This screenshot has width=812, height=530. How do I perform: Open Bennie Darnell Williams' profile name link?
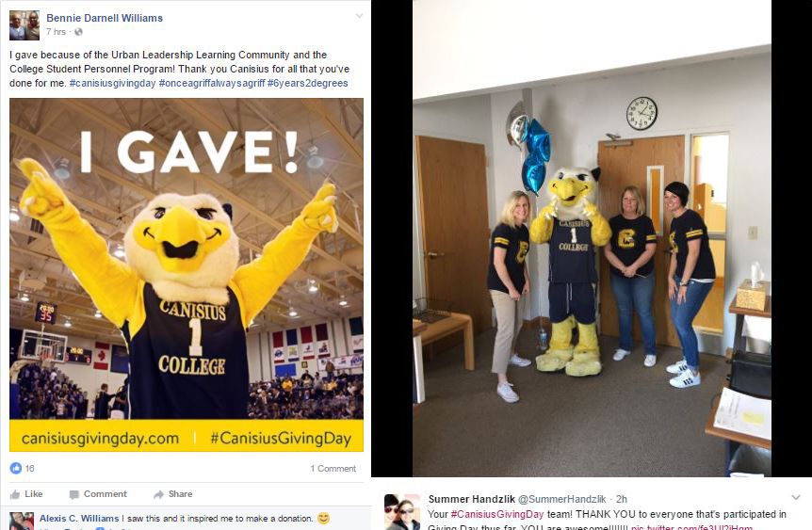click(x=105, y=18)
